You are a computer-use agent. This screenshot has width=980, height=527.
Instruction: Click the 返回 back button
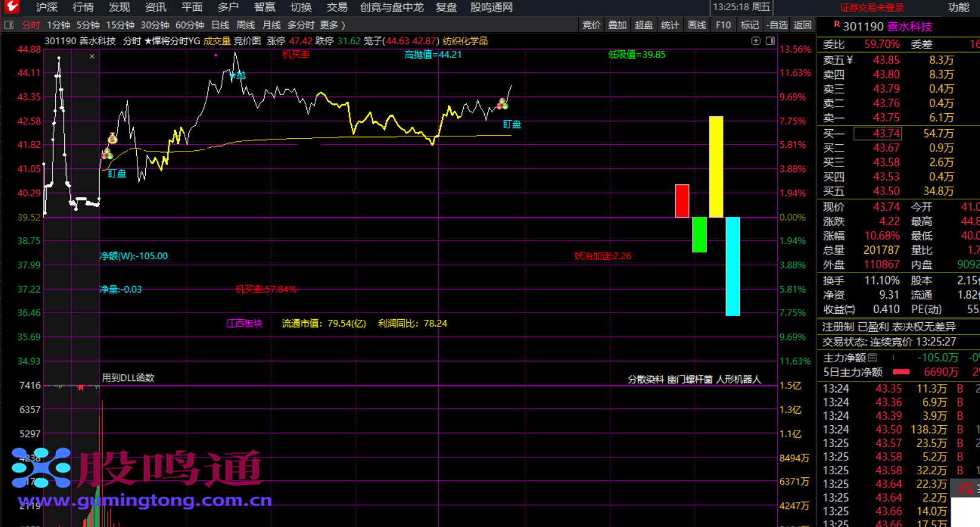coord(803,25)
